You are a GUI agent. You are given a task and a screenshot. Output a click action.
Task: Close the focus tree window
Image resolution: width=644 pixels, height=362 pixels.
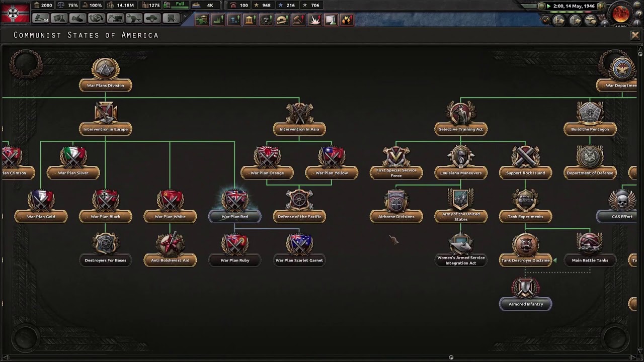tap(635, 35)
